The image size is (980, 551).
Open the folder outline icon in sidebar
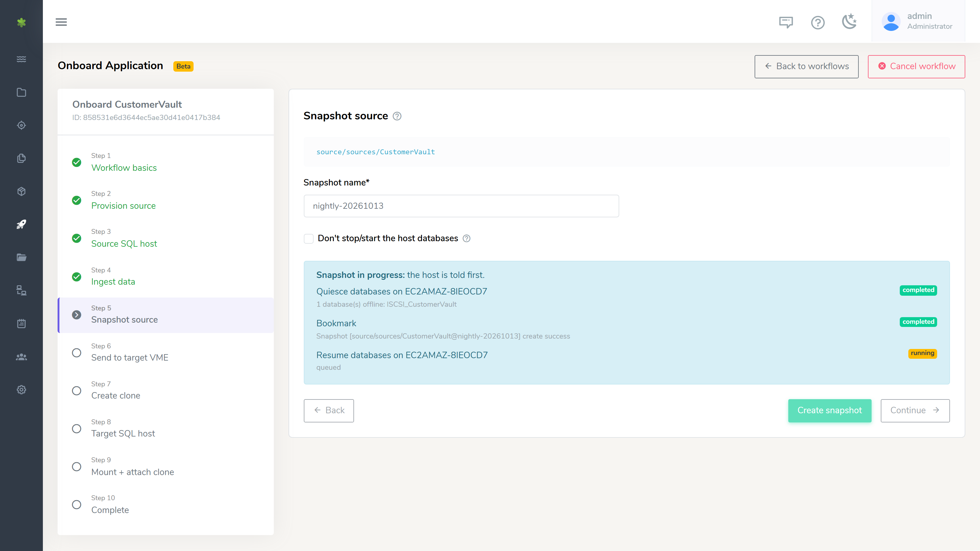[x=21, y=92]
